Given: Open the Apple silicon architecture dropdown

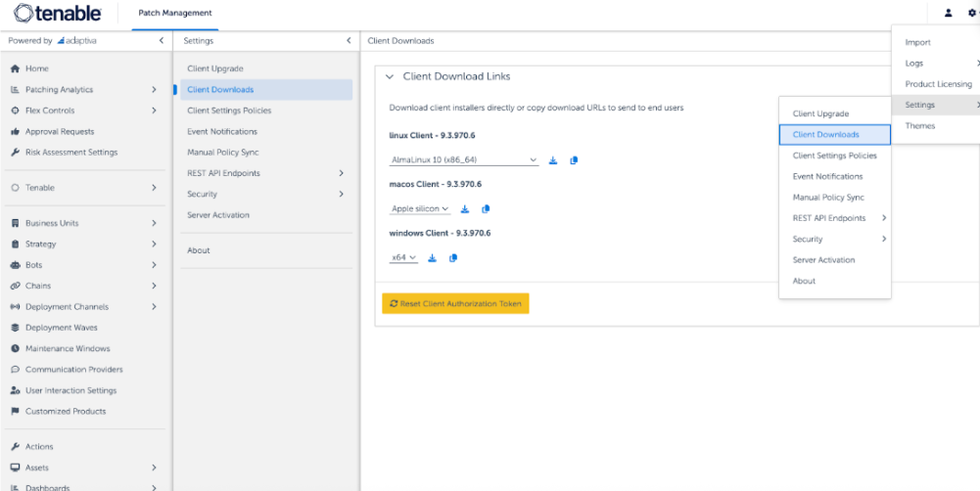Looking at the screenshot, I should 420,209.
